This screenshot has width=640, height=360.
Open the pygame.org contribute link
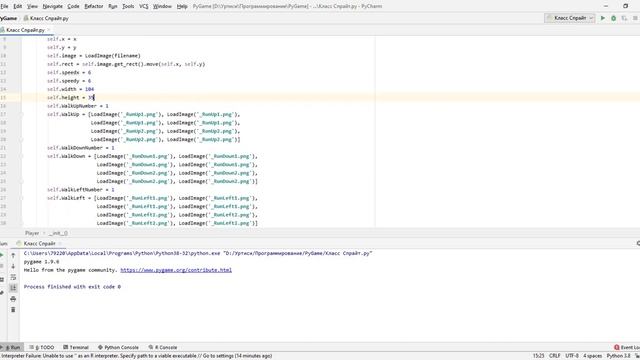176,270
